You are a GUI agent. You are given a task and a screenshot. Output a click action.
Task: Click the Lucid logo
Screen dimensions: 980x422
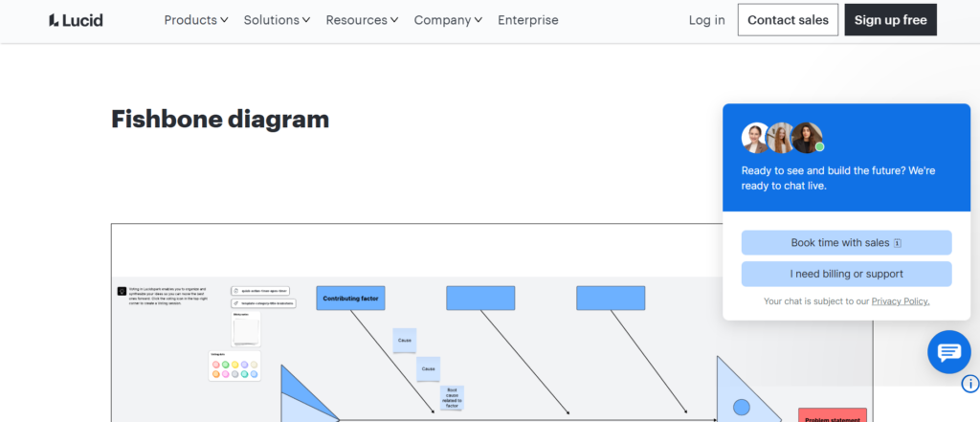(76, 20)
